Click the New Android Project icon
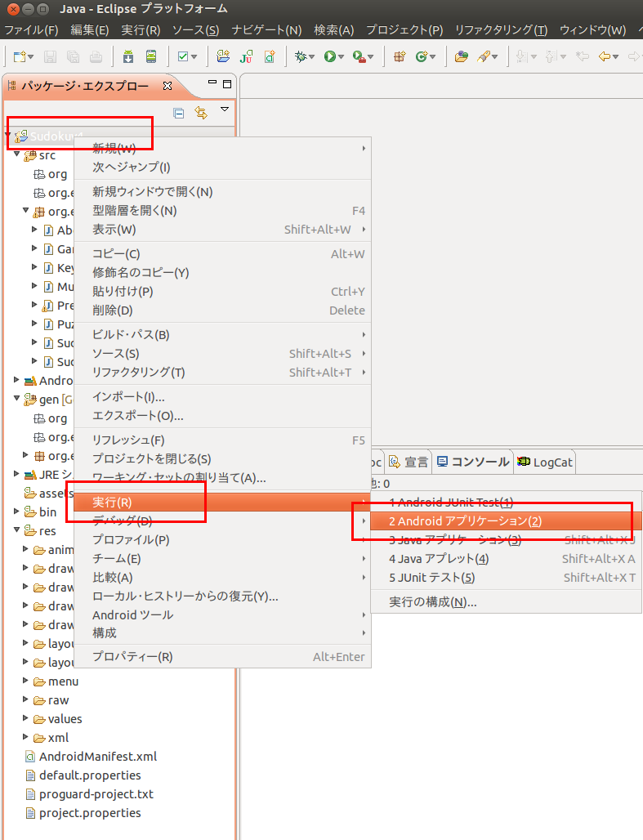This screenshot has width=643, height=840. pyautogui.click(x=223, y=56)
